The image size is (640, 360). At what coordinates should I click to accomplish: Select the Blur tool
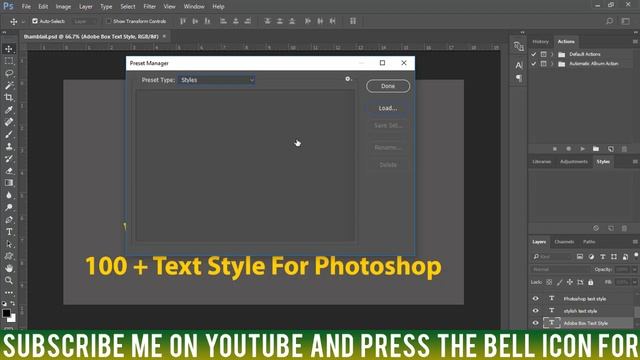click(9, 195)
